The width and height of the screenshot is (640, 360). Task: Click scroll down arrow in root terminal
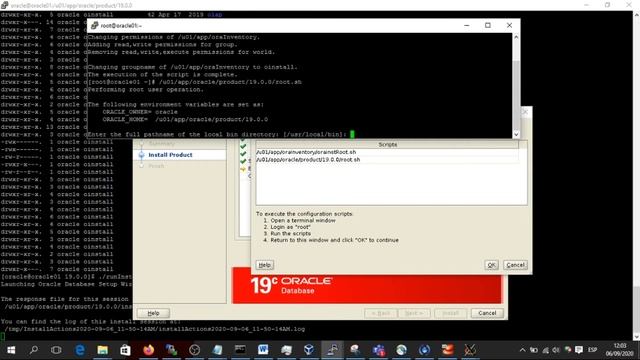point(516,134)
